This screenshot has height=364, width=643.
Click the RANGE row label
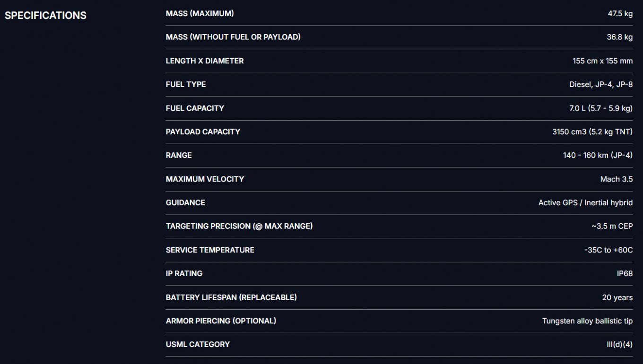pos(179,156)
